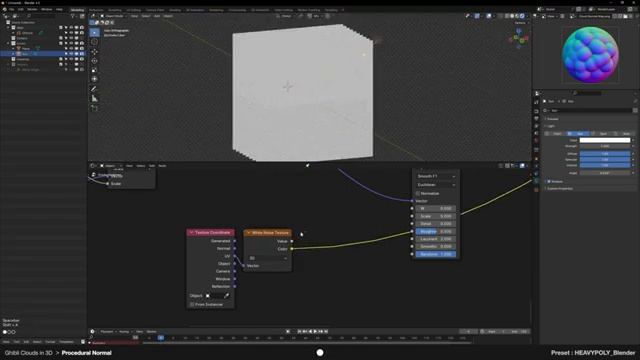This screenshot has height=360, width=640.
Task: Select the Cursor tool in viewport toolbar
Action: click(94, 42)
